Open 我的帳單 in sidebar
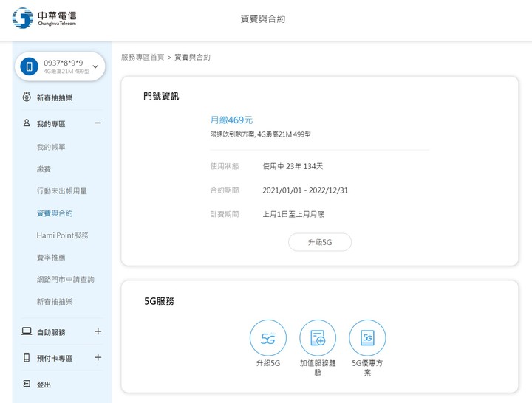The image size is (532, 403). (x=51, y=147)
